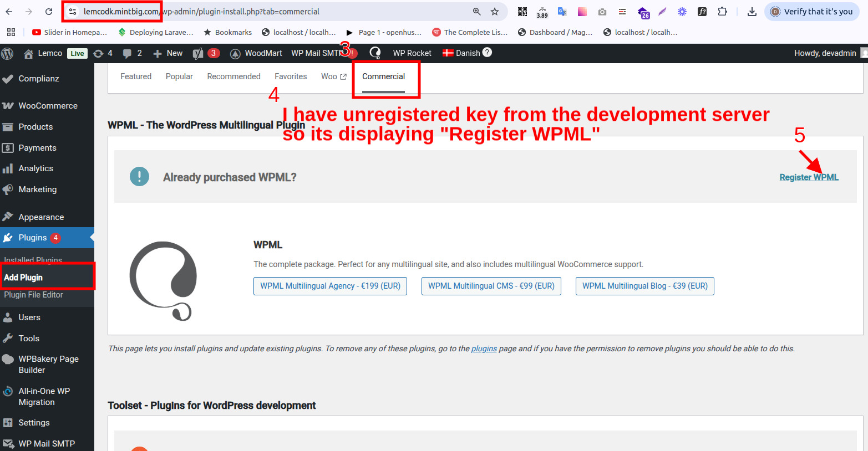Click the WPML logo thumbnail
Image resolution: width=868 pixels, height=451 pixels.
coord(163,281)
